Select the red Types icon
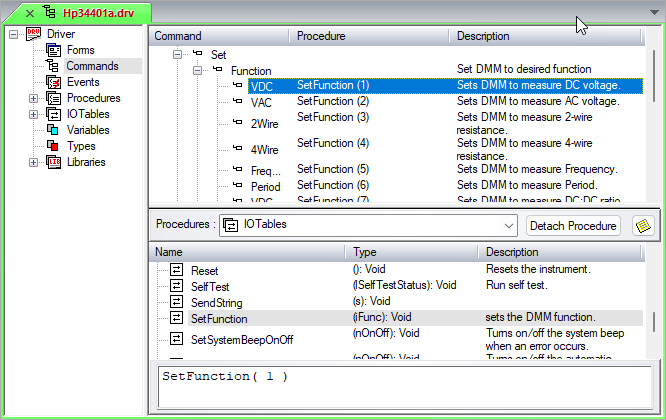 (x=54, y=146)
